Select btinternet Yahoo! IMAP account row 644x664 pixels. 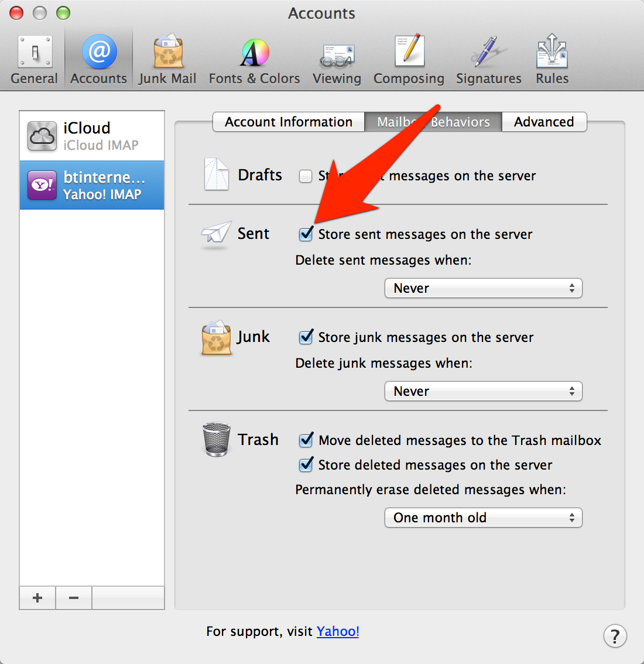tap(92, 185)
